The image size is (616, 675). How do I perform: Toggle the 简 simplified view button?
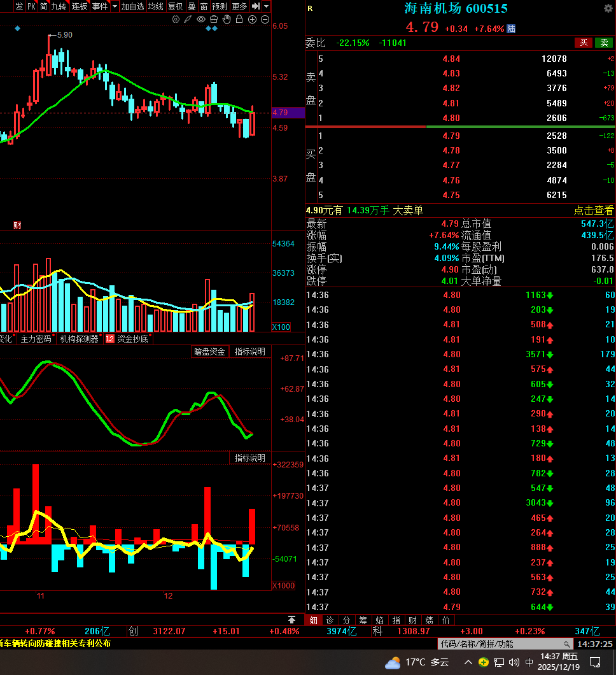coord(44,6)
